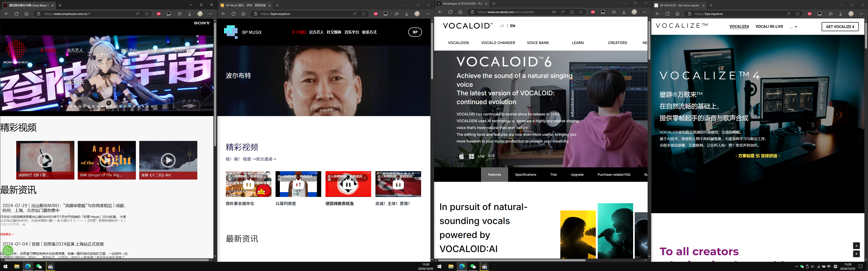868x271 pixels.
Task: Open 社交媒体 in the BP MUSIX navigation
Action: click(334, 32)
